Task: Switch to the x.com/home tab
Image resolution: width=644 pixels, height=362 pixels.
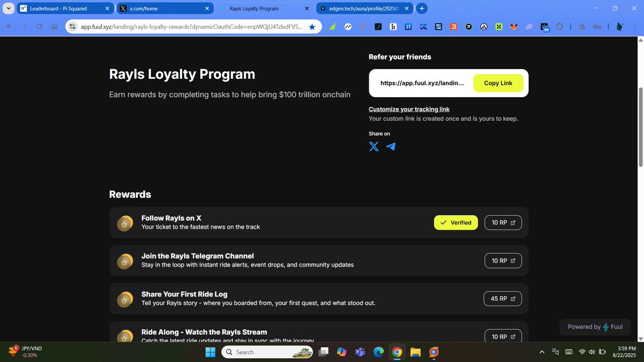Action: (165, 9)
